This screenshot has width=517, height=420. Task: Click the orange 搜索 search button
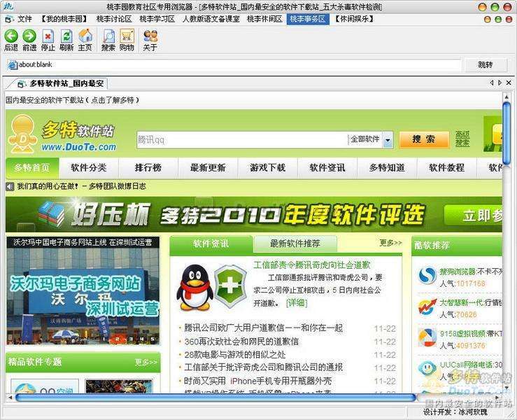tap(423, 139)
